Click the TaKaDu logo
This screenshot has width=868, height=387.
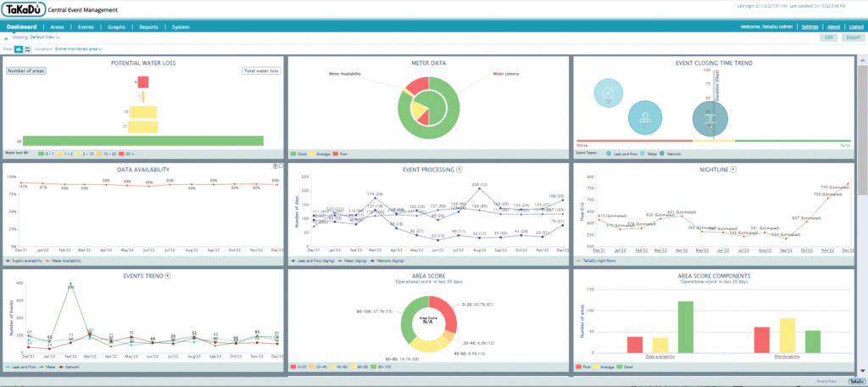(23, 9)
